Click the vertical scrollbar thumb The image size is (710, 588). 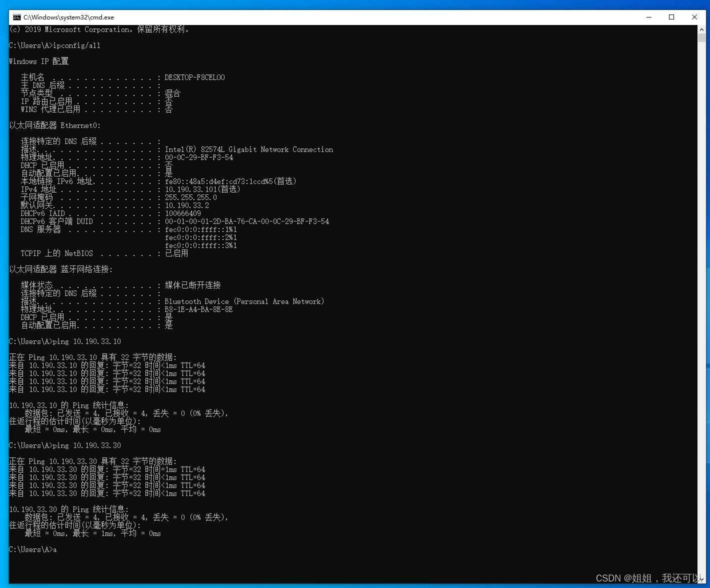(x=701, y=38)
